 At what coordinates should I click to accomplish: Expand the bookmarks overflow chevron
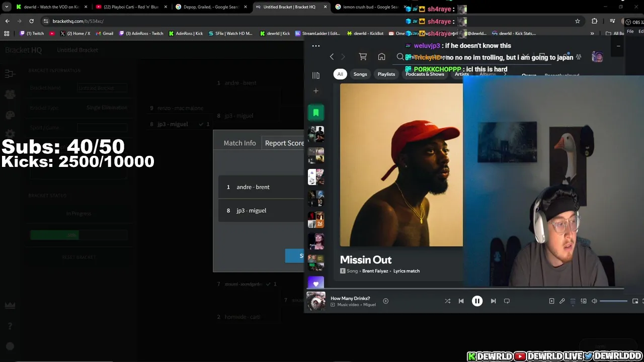pyautogui.click(x=592, y=34)
